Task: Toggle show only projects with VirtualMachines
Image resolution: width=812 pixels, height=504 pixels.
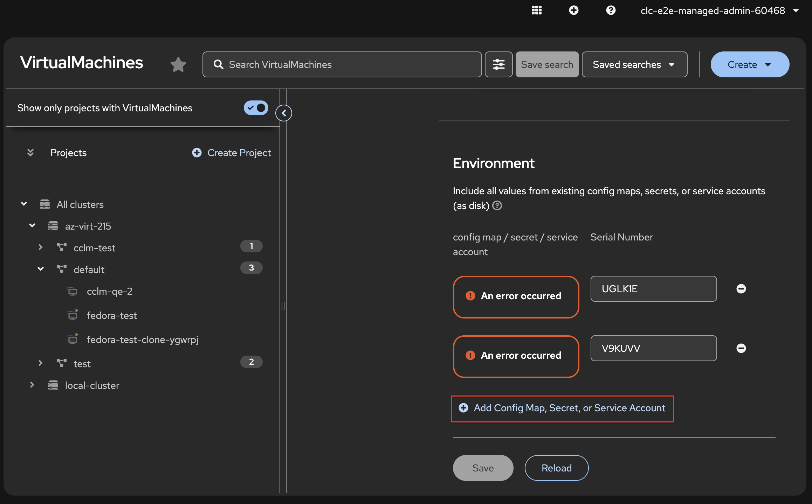Action: tap(256, 108)
